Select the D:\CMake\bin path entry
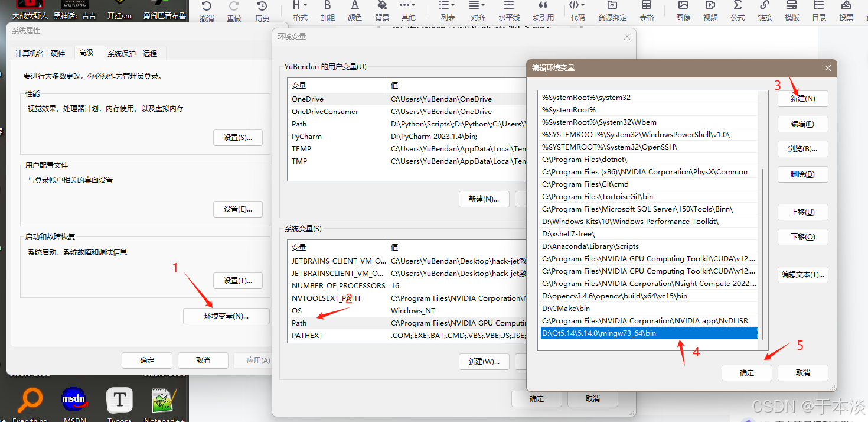The height and width of the screenshot is (422, 868). tap(649, 309)
